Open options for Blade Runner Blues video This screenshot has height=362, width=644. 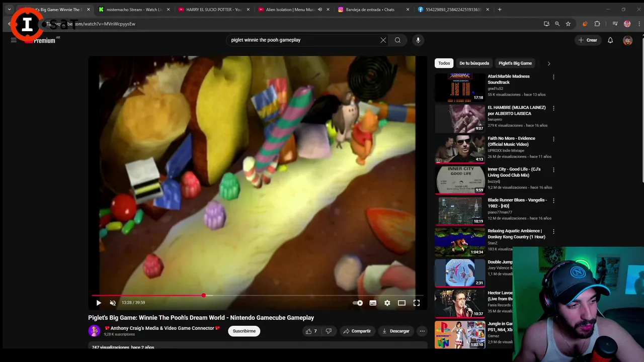point(553,201)
